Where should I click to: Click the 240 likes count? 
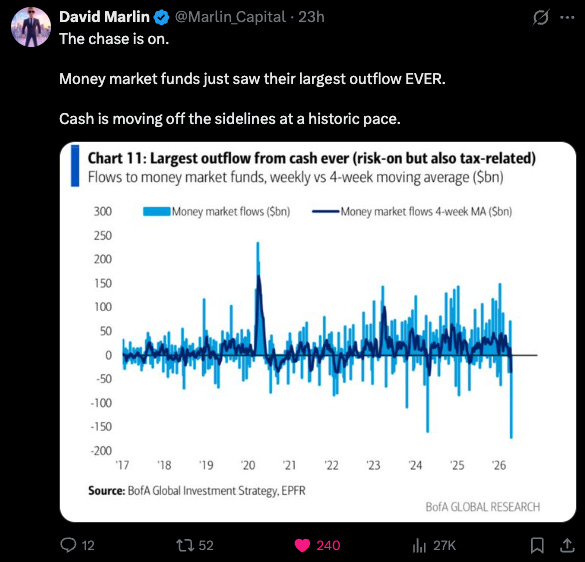[x=328, y=545]
